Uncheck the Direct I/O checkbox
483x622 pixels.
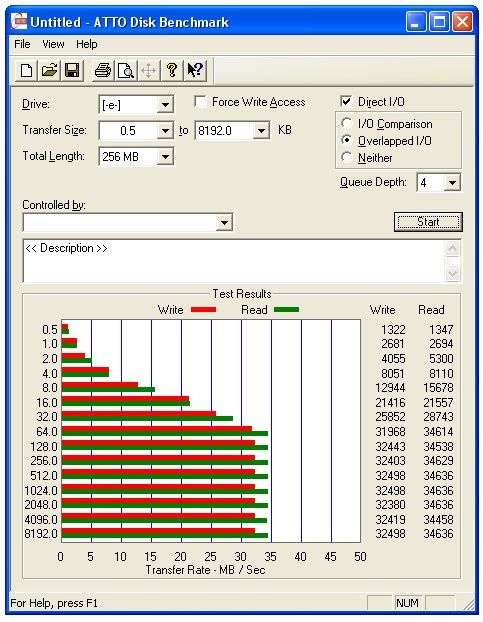click(346, 101)
